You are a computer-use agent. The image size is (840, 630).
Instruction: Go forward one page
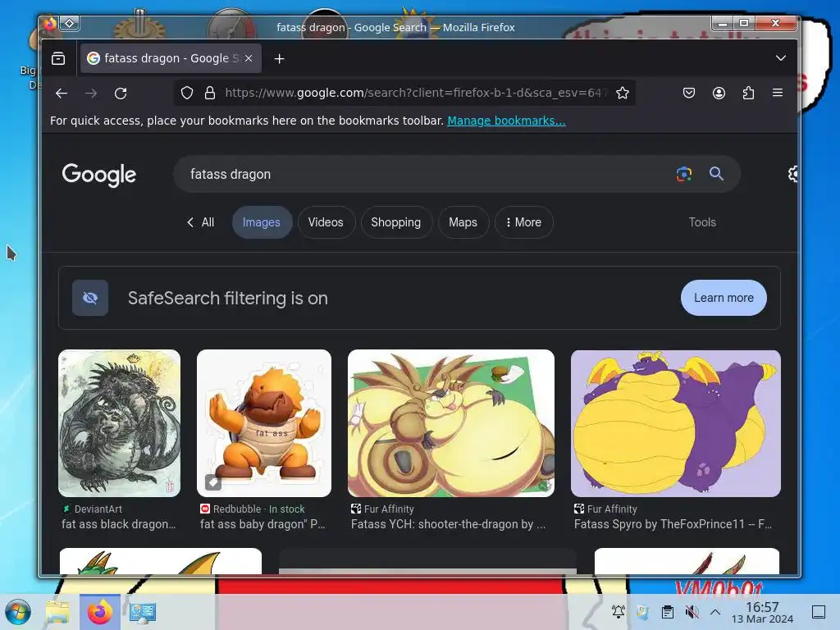[91, 94]
